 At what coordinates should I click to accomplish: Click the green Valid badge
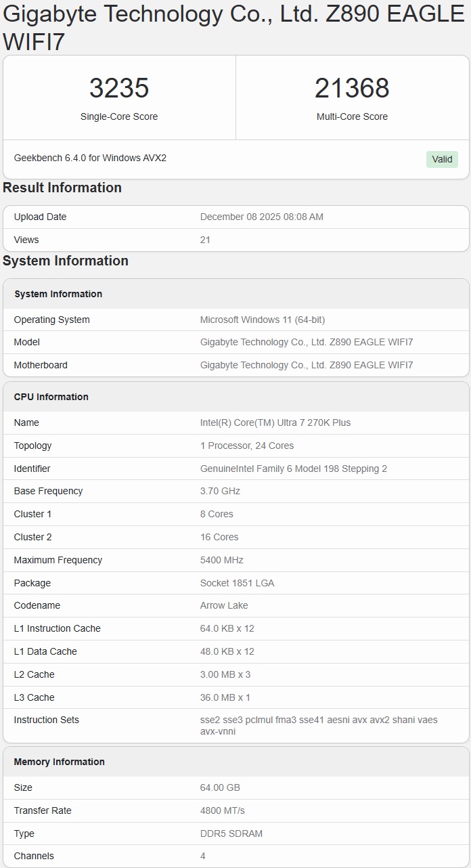442,159
